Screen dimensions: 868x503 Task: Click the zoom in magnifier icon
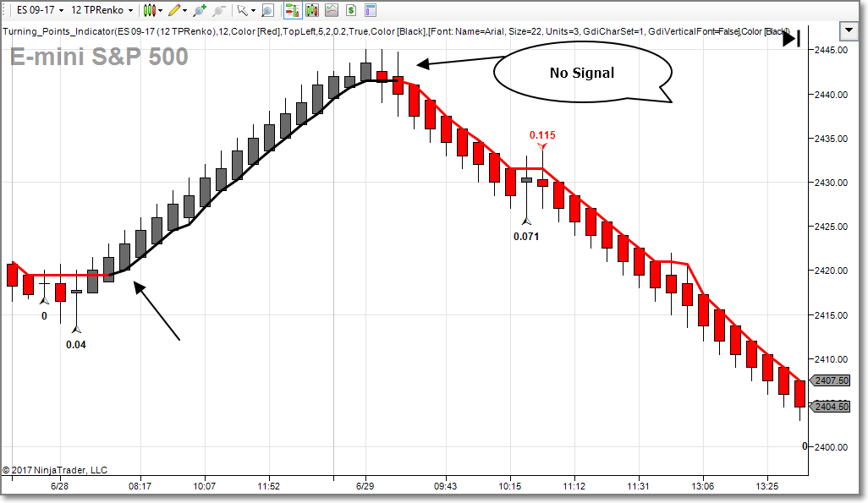(x=200, y=10)
